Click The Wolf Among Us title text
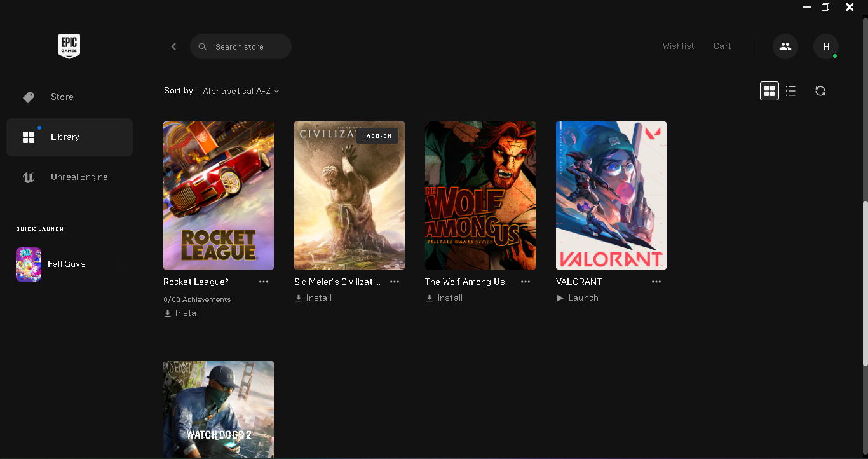This screenshot has height=459, width=868. point(465,282)
